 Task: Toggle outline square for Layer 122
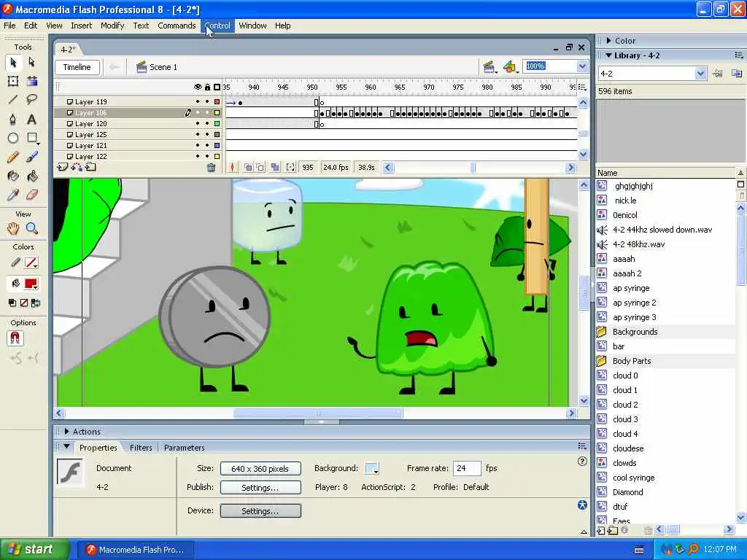[x=217, y=157]
